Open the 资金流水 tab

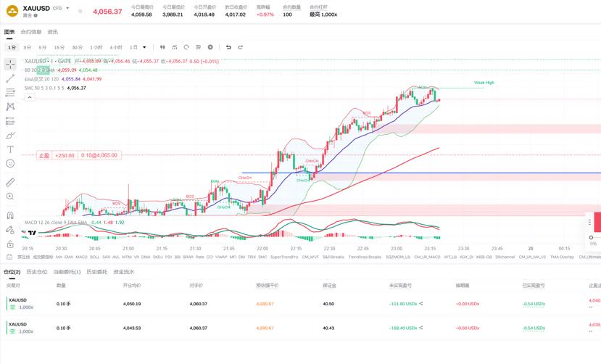click(x=124, y=272)
